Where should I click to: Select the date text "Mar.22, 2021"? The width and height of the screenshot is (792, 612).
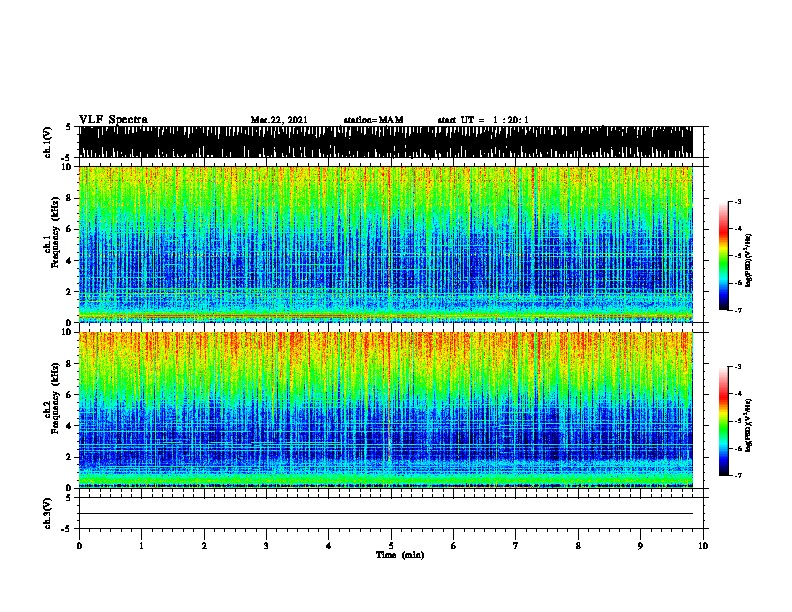(279, 120)
